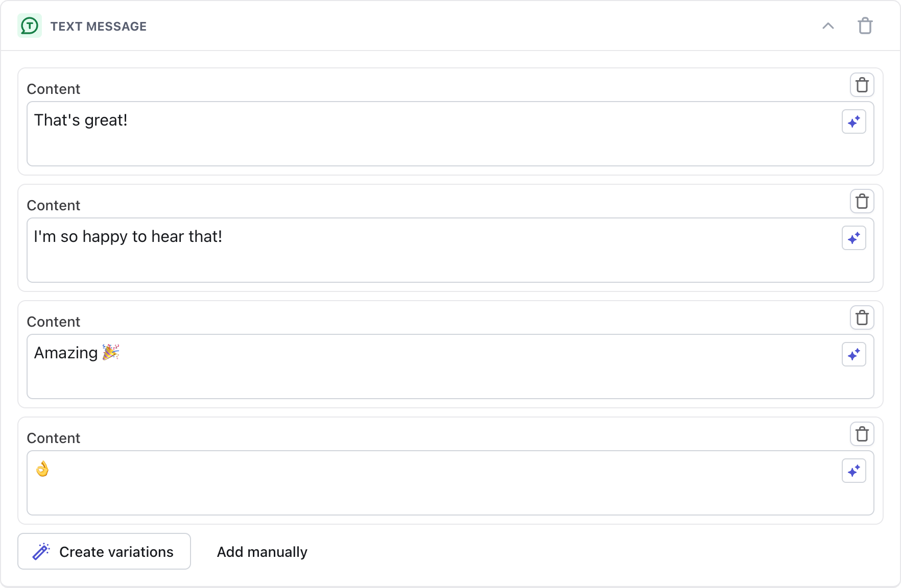Screen dimensions: 901x588
Task: Open AI sparkle assistant for "That's great!"
Action: click(854, 121)
